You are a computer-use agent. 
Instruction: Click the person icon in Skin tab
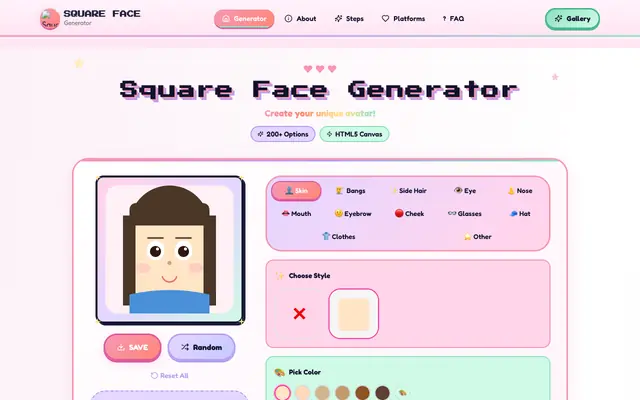[x=289, y=191]
